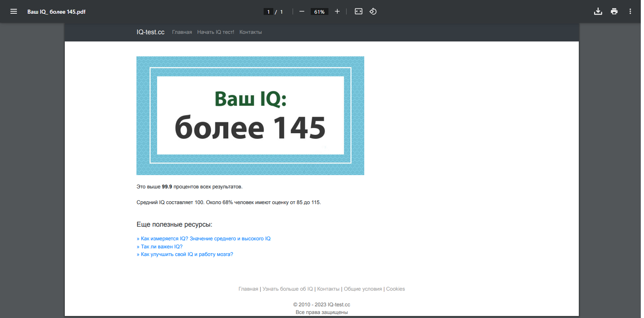Print the PDF document
The height and width of the screenshot is (318, 644).
click(614, 11)
